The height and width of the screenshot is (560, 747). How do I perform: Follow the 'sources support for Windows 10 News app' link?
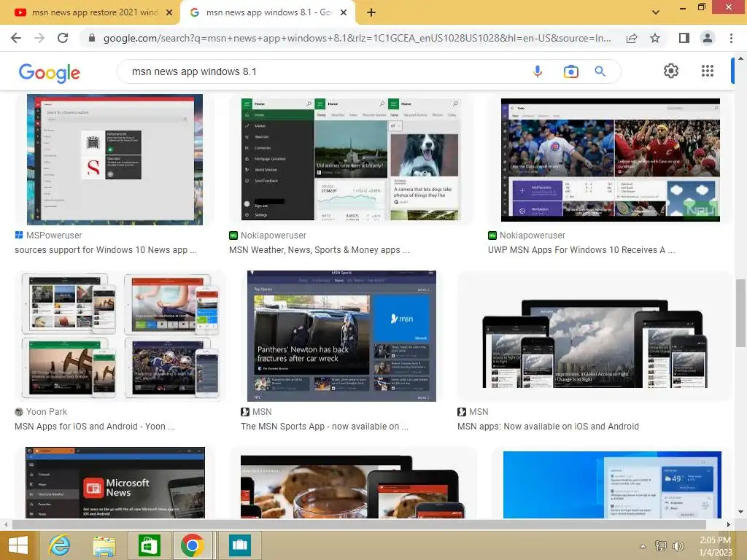[x=106, y=250]
